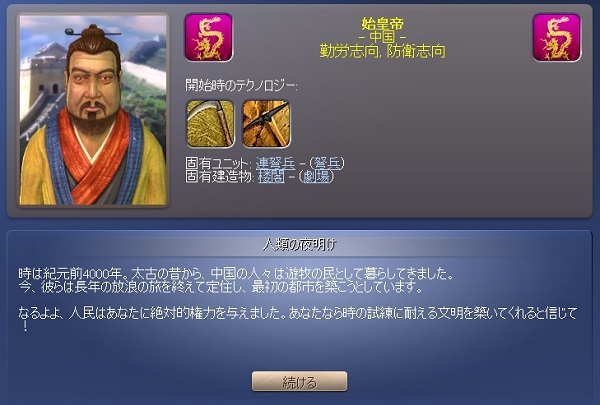600x405 pixels.
Task: Click the 人類の夜明け panel header
Action: (x=300, y=244)
